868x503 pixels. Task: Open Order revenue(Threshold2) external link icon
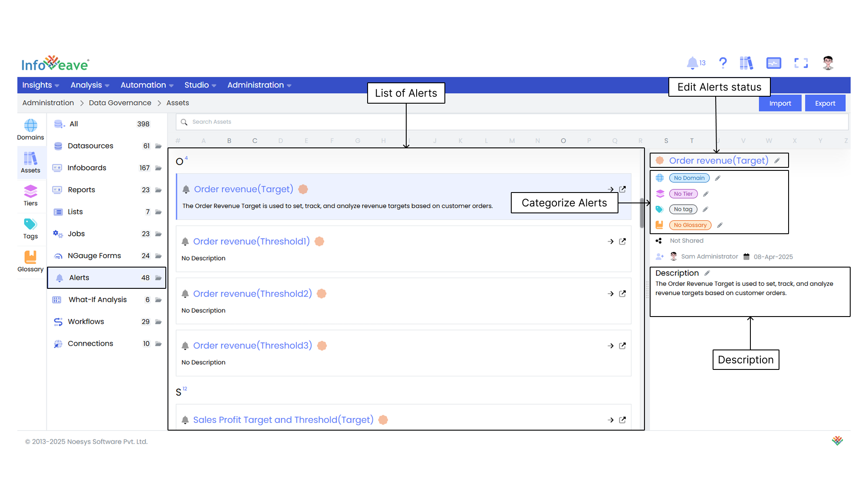[x=622, y=294]
